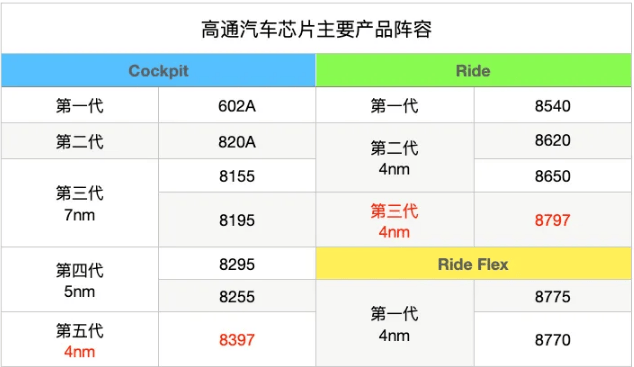Click the 8540 cell under Ride

click(x=553, y=105)
